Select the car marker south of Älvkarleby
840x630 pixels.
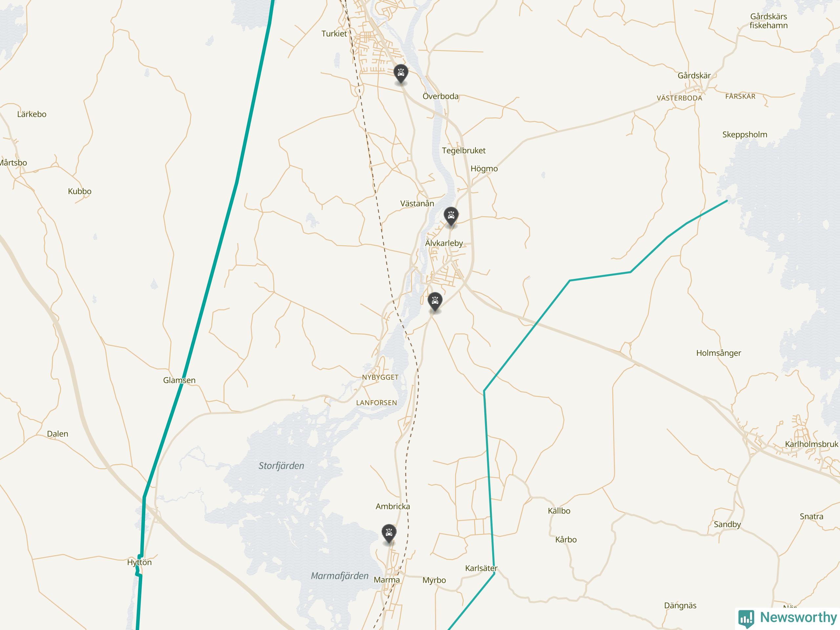tap(435, 302)
